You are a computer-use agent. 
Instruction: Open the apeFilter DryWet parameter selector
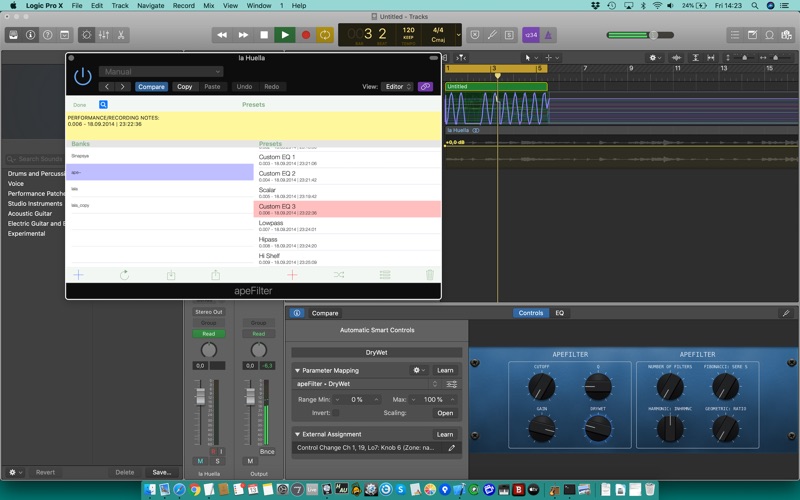point(367,384)
